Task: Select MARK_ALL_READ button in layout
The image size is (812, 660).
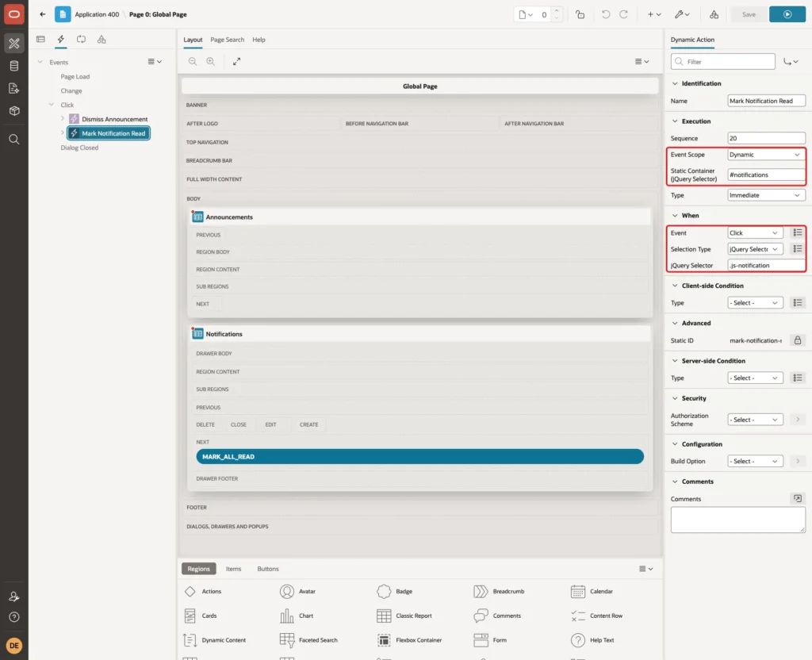Action: coord(419,456)
